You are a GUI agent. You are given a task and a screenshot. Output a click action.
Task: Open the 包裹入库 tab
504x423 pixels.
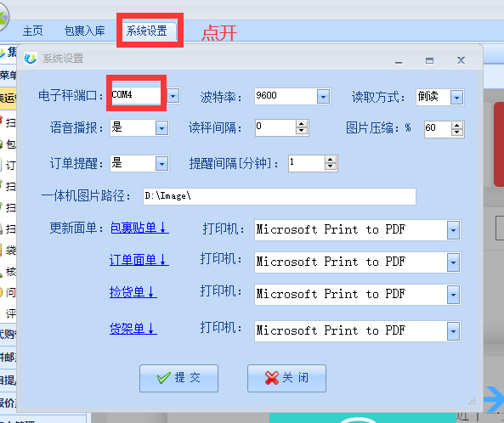[x=84, y=31]
